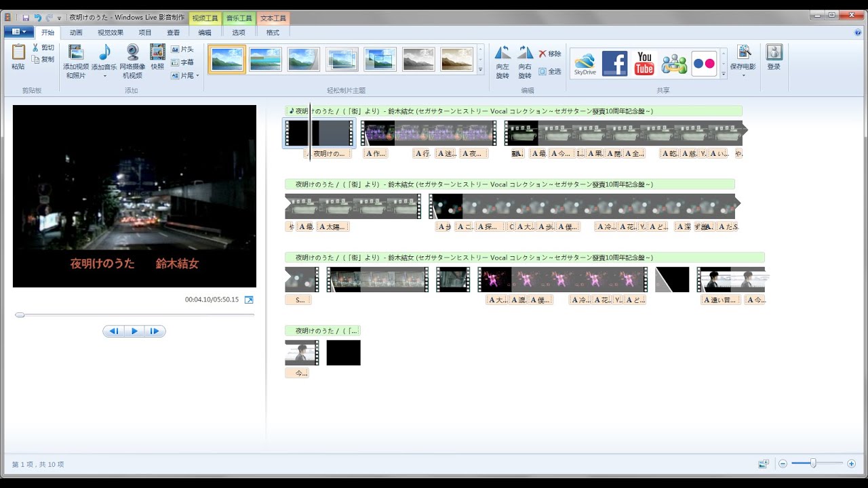The width and height of the screenshot is (868, 488).
Task: Select the 'A 速い昔...' caption item
Action: [721, 300]
